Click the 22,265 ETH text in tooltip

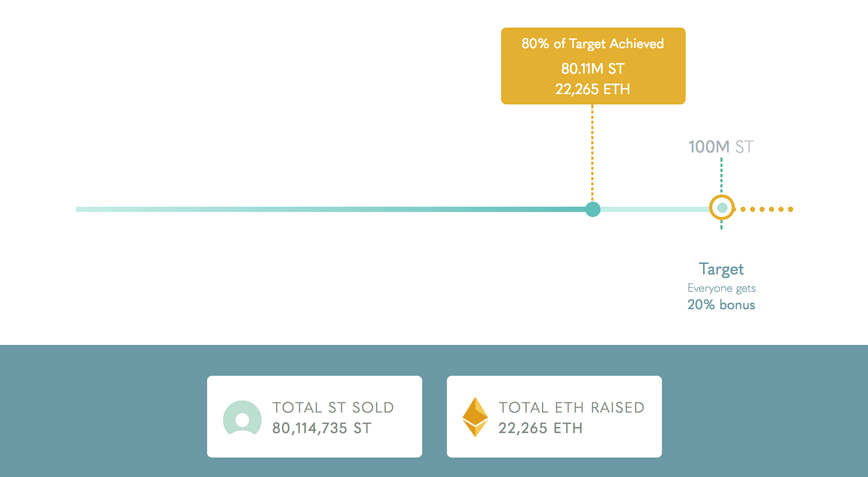tap(593, 89)
